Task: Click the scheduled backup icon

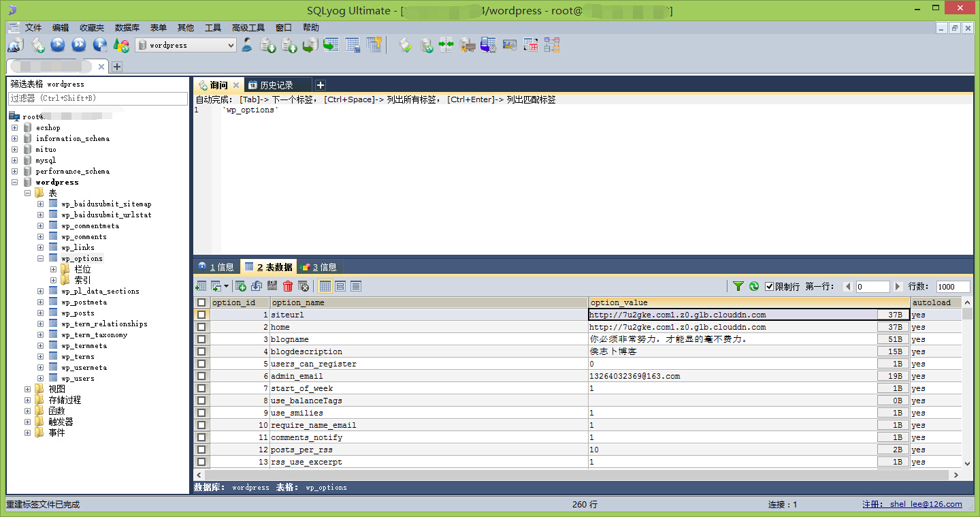Action: 489,45
